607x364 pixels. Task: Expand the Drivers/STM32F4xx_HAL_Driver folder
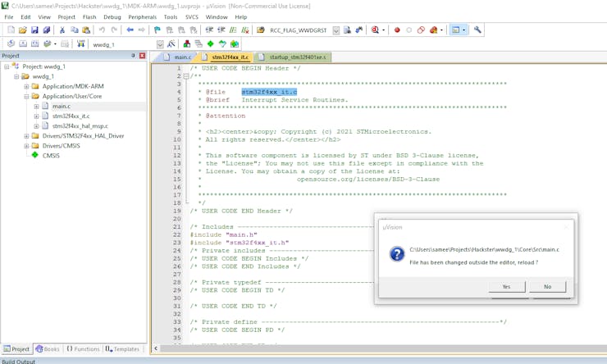[x=26, y=136]
